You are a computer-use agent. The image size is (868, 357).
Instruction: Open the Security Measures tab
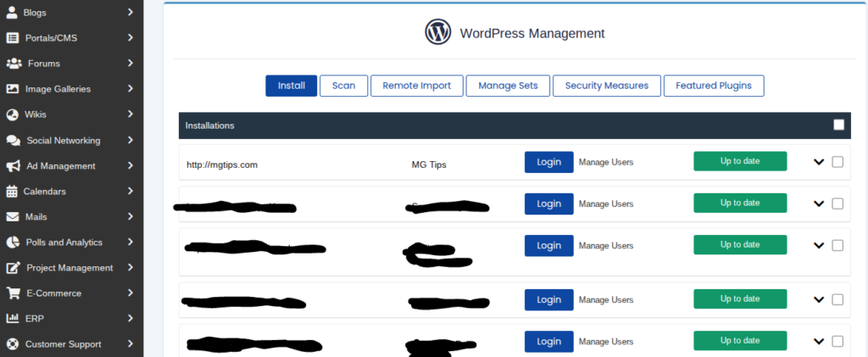607,86
